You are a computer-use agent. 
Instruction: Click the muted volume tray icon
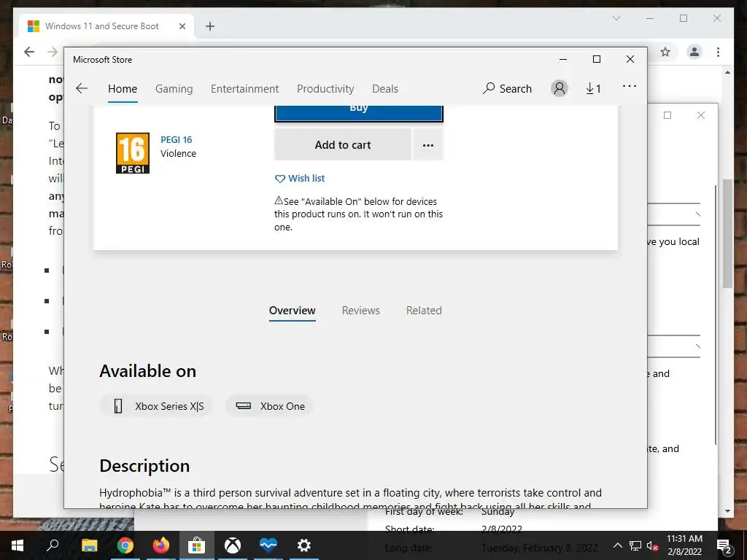652,545
